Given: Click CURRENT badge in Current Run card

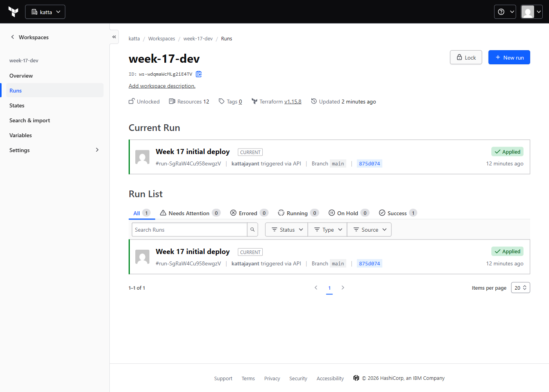Looking at the screenshot, I should pos(250,152).
